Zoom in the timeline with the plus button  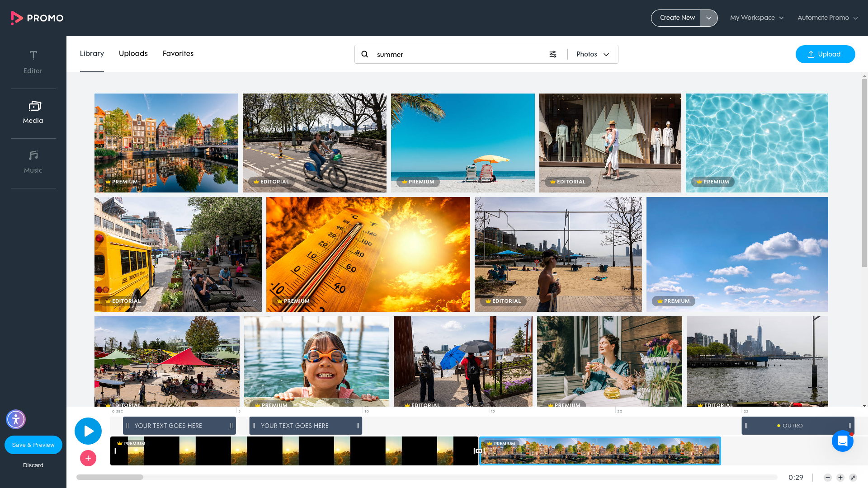(x=840, y=478)
